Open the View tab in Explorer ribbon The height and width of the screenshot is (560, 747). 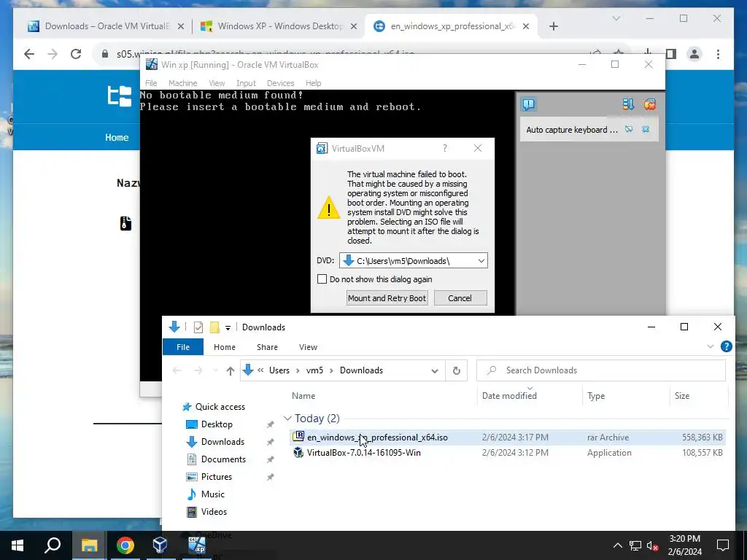pos(308,347)
